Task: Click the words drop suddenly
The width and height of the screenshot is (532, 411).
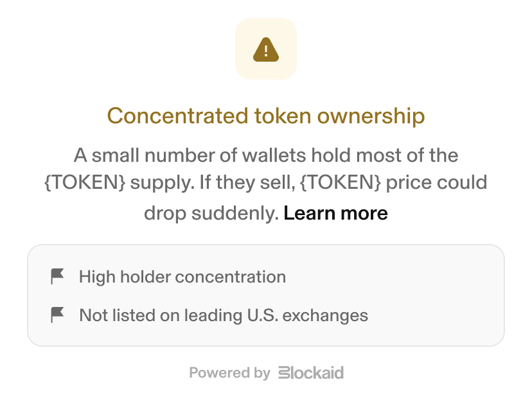Action: [211, 213]
